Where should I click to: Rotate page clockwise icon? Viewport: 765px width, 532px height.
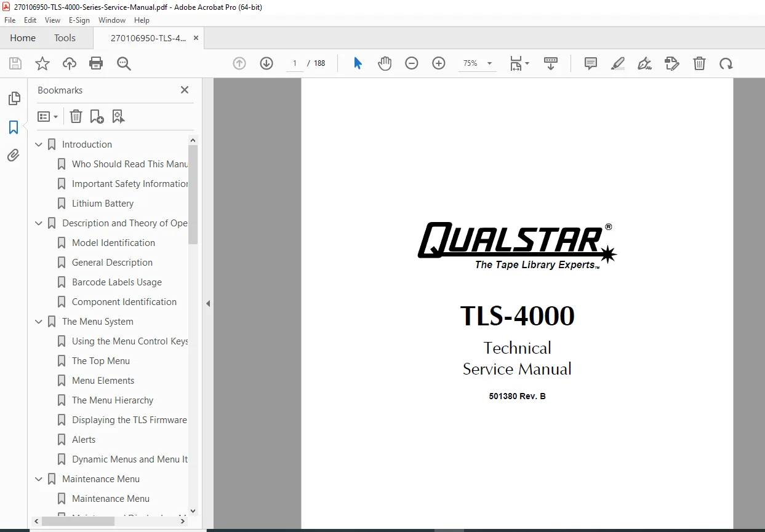pyautogui.click(x=726, y=63)
